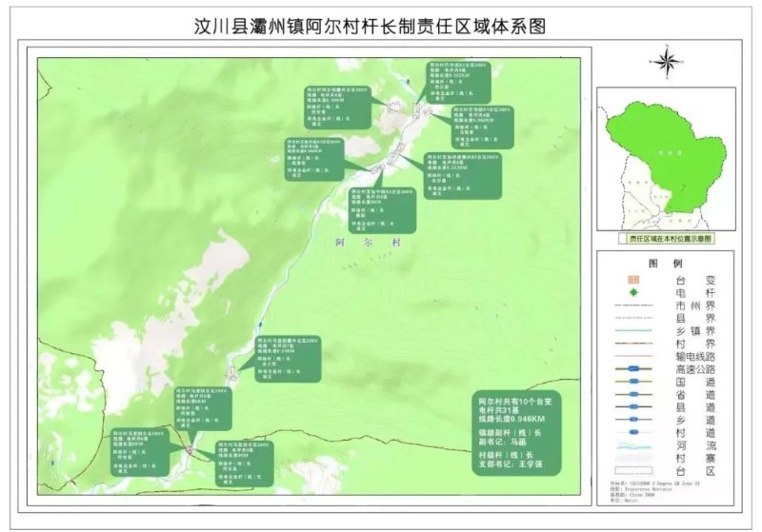Click the 巴夺组A1台区 callout box

[482, 128]
